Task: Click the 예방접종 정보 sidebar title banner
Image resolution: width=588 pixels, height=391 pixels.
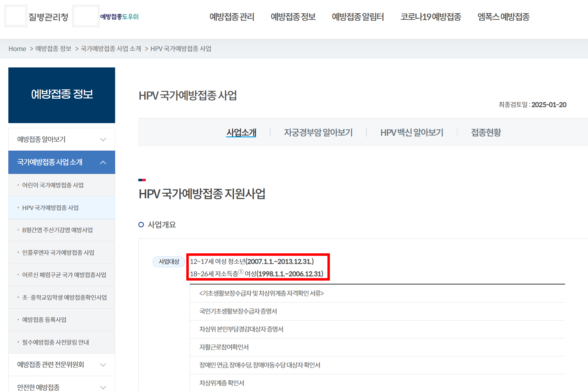Action: click(x=62, y=95)
